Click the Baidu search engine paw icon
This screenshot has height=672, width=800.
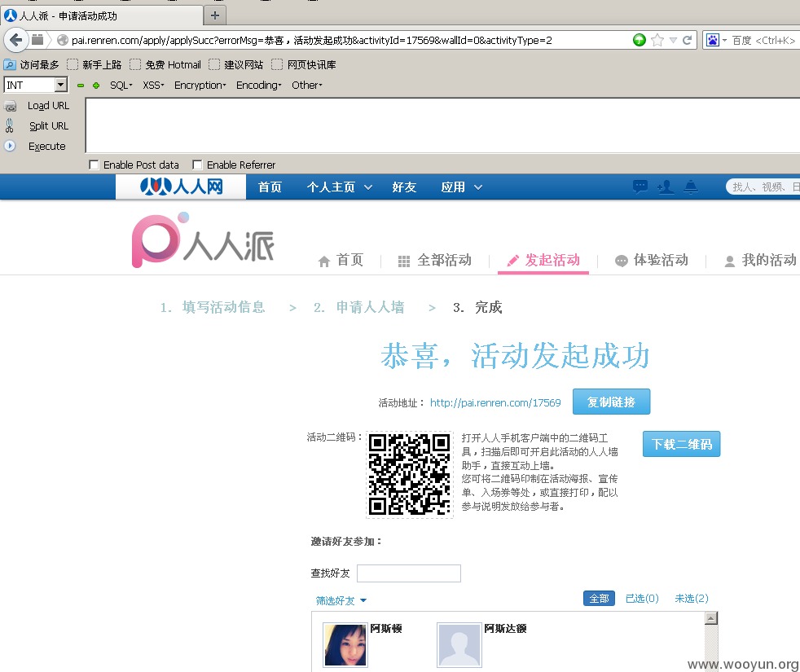[x=713, y=40]
